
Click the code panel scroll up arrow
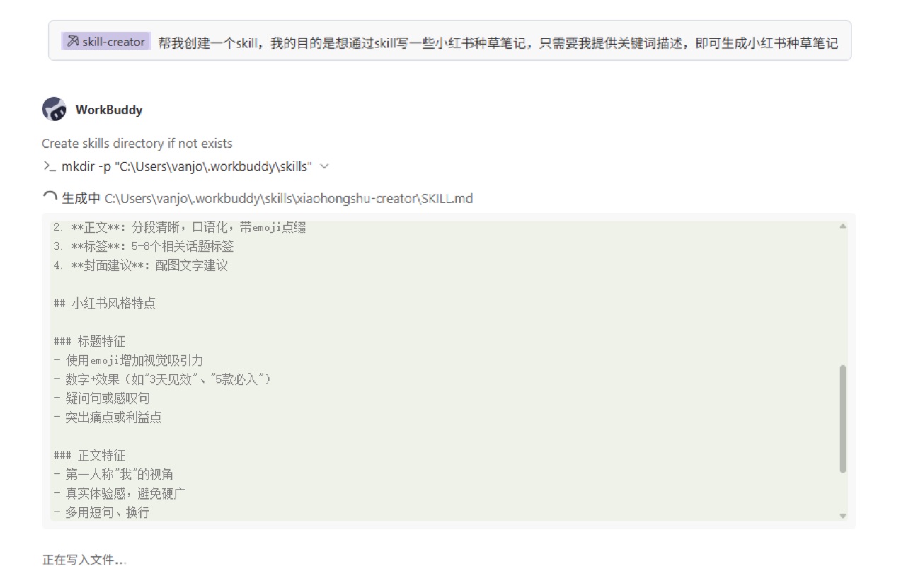point(842,226)
